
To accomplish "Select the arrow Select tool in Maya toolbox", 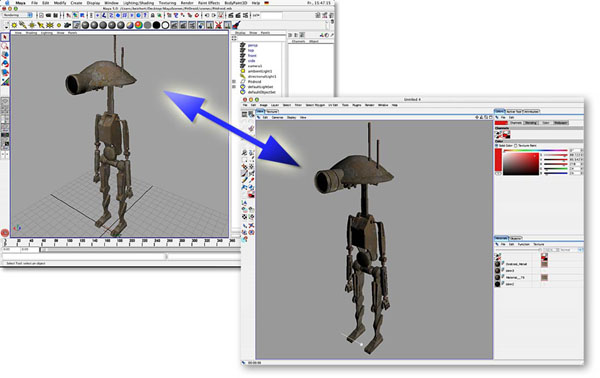I will tap(5, 37).
